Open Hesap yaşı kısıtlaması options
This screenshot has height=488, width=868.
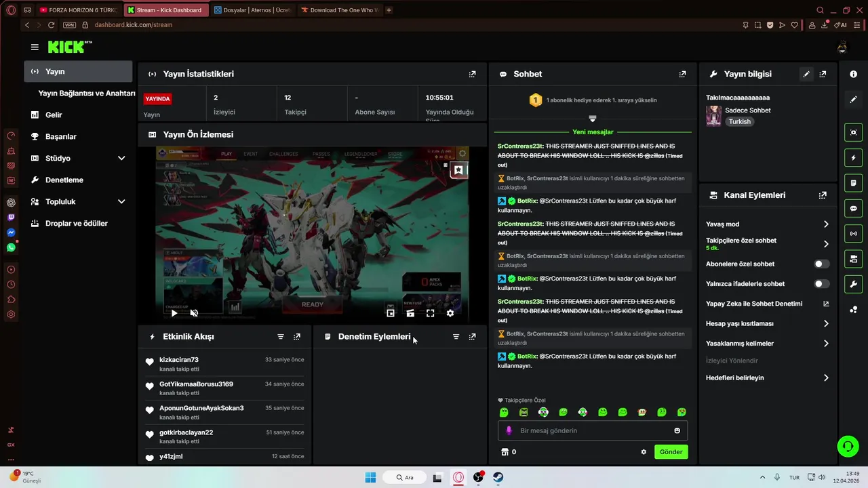(x=767, y=324)
